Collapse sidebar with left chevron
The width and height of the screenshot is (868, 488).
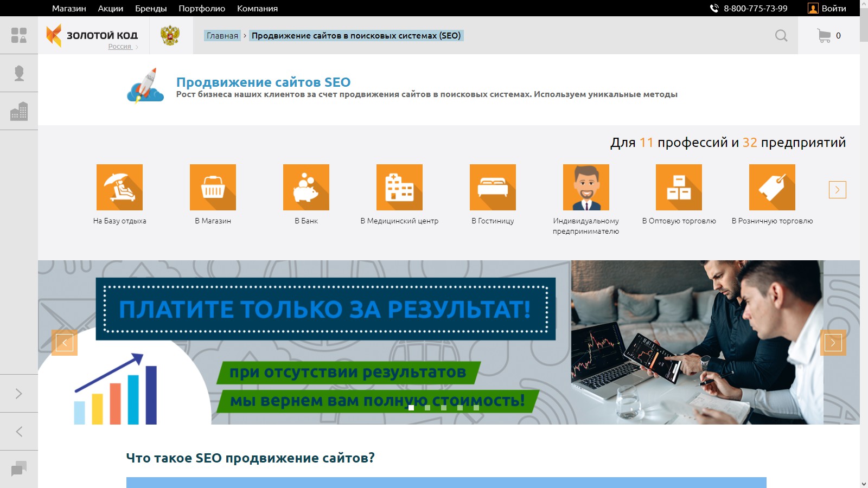coord(19,432)
